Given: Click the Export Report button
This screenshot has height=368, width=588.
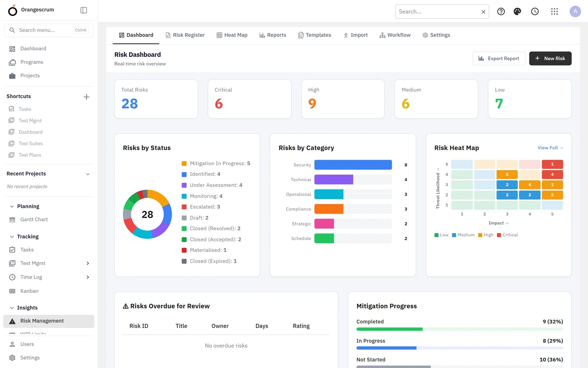Looking at the screenshot, I should (x=499, y=58).
